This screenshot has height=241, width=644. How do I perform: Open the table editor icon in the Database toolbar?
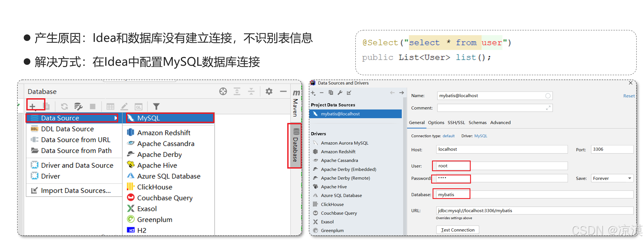[110, 106]
